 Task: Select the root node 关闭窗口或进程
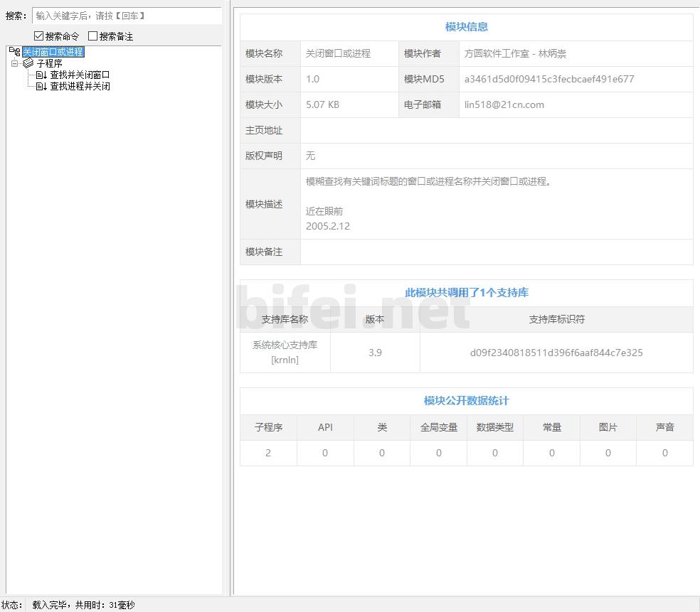click(53, 52)
